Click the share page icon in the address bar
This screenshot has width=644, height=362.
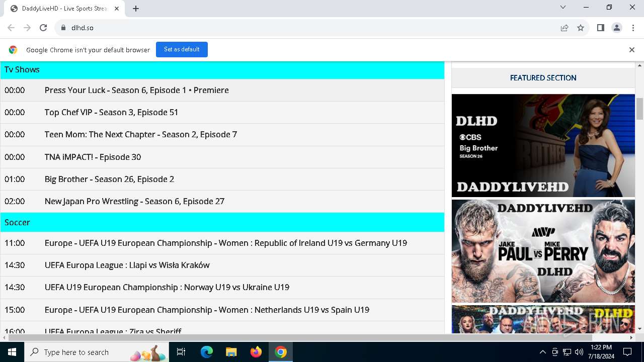[x=565, y=28]
